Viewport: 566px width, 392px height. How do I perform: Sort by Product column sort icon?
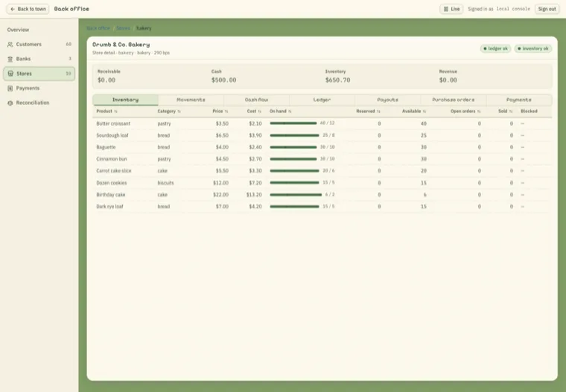(116, 112)
